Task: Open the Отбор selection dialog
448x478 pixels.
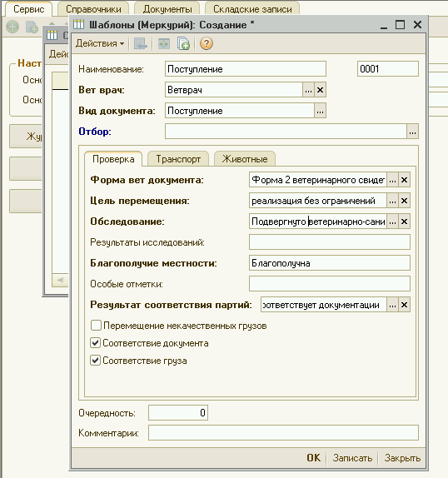Action: 413,132
